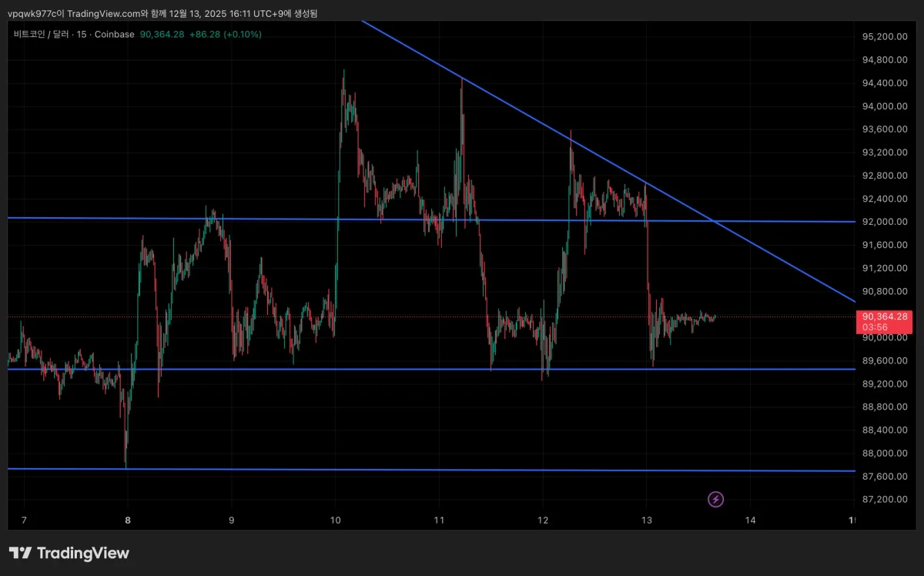
Task: Click the vpqwk977c TradingView.com header caption
Action: 162,13
